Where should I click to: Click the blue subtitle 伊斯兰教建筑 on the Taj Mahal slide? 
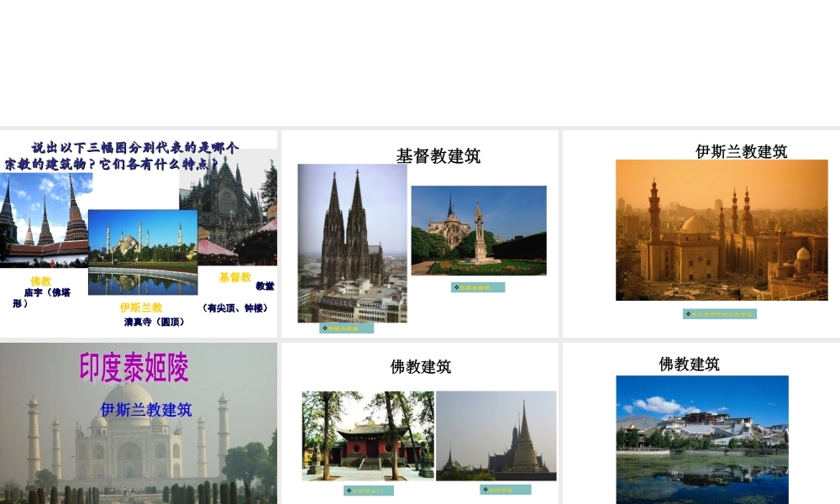pyautogui.click(x=145, y=410)
